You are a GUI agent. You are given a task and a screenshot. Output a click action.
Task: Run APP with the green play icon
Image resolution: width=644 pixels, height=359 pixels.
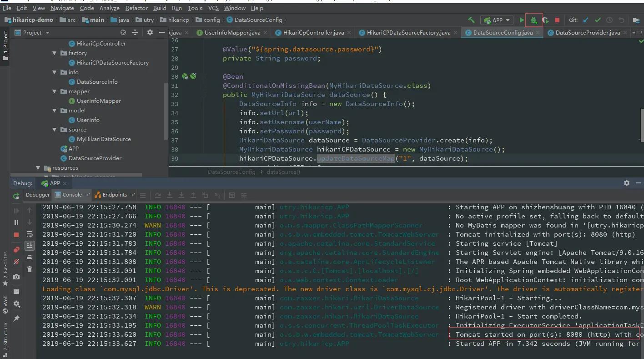(x=522, y=20)
